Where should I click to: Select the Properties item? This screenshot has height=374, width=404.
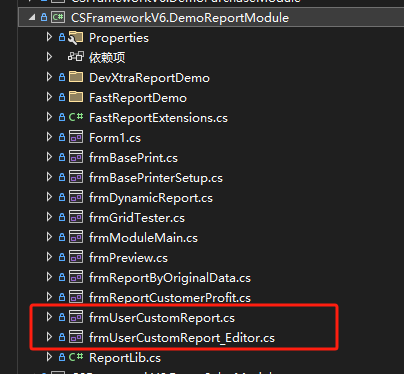[x=119, y=38]
